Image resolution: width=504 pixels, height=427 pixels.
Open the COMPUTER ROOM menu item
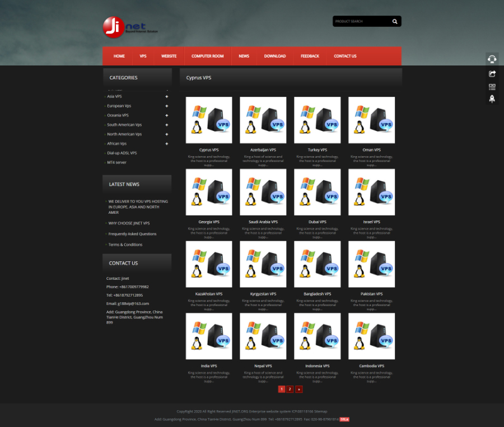point(207,56)
